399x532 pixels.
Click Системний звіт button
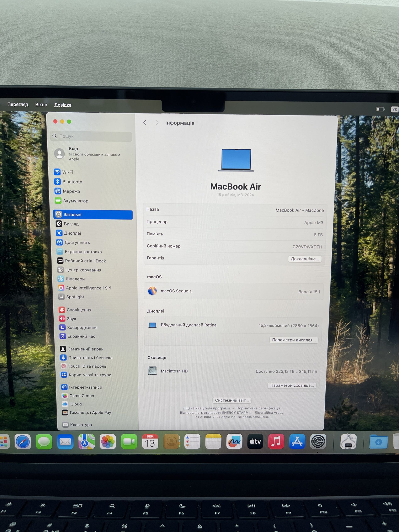[x=232, y=400]
